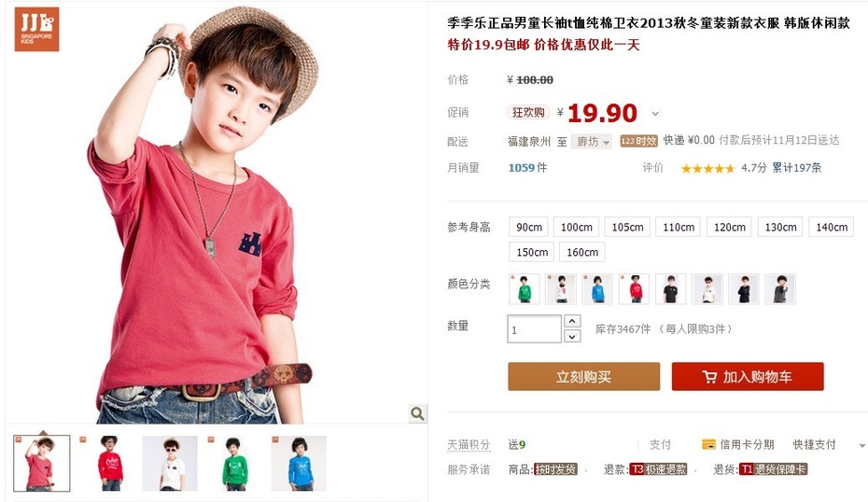Click the T3 极速退款 service badge
868x502 pixels.
[658, 469]
